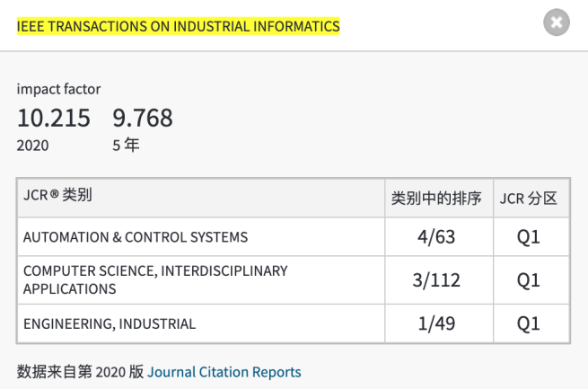The width and height of the screenshot is (588, 389).
Task: Click the 1/49 ranking cell
Action: click(436, 323)
